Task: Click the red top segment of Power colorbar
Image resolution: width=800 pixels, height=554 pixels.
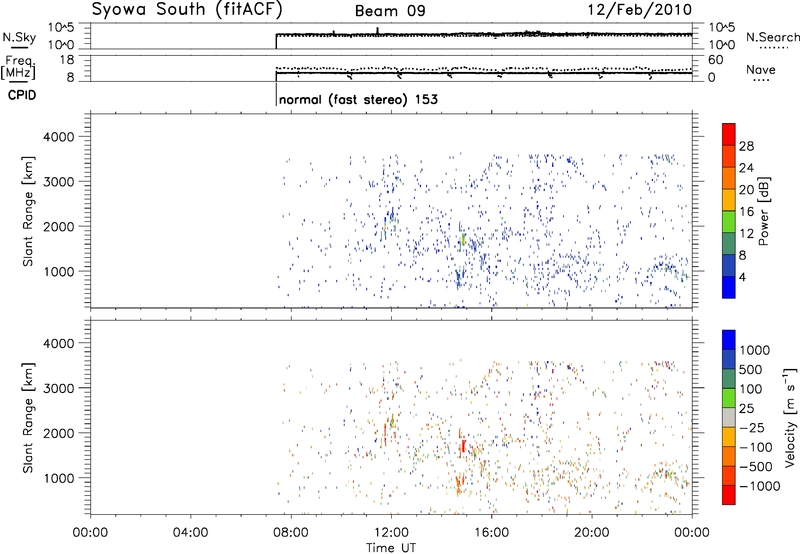Action: [729, 134]
